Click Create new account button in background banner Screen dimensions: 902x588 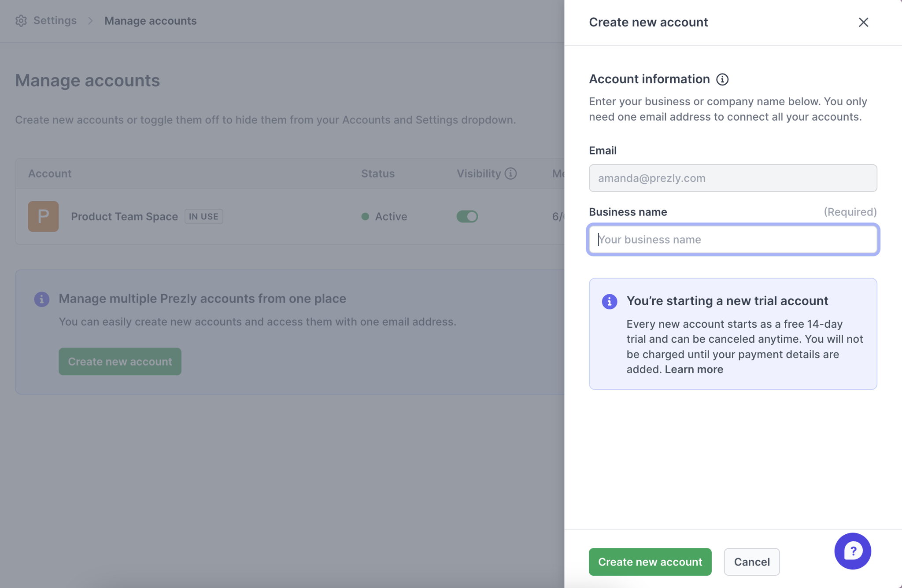pos(120,362)
